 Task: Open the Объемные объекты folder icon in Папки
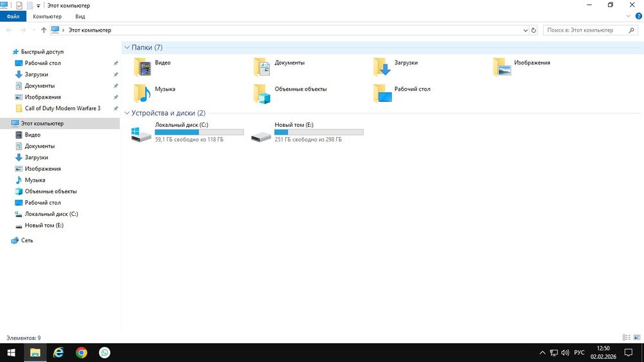(261, 93)
